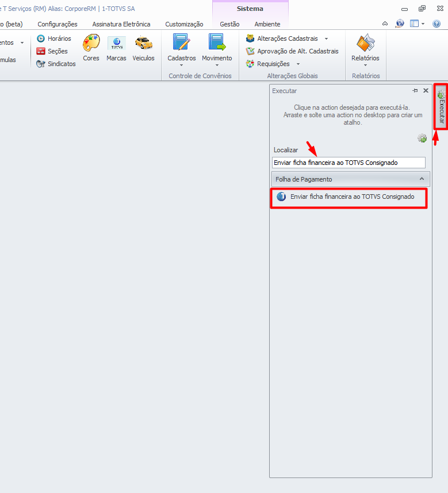Image resolution: width=448 pixels, height=493 pixels.
Task: Open the help question mark icon
Action: 436,24
